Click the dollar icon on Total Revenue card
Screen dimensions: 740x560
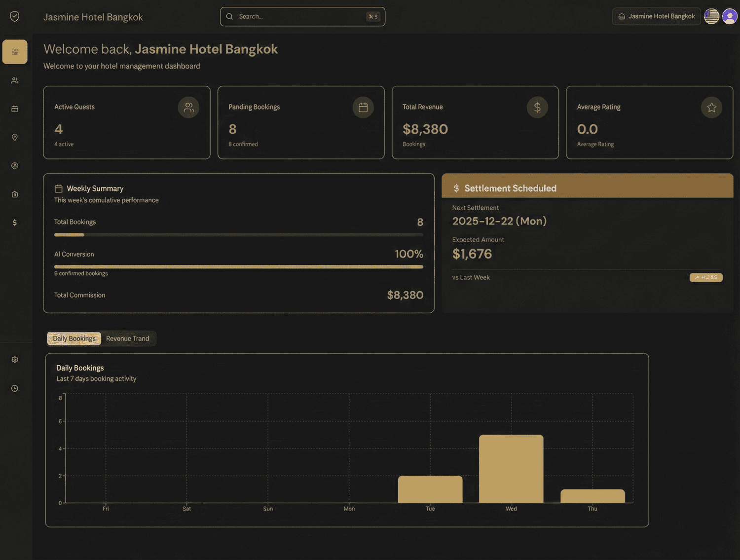(537, 107)
